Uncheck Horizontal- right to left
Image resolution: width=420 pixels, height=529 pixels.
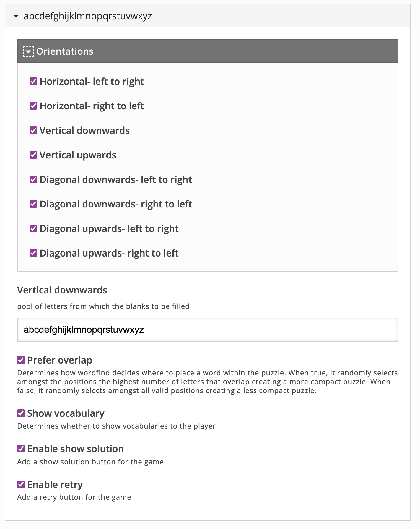pos(33,106)
